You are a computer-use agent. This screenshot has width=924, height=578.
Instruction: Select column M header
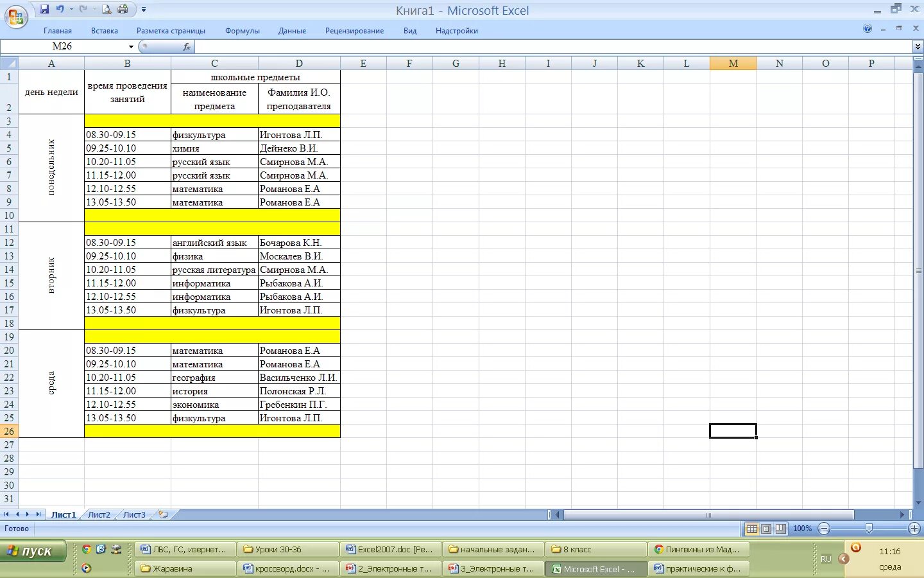click(x=733, y=63)
